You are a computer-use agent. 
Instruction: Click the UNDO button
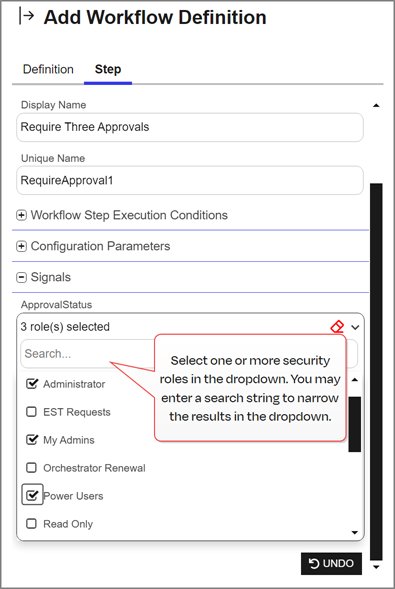pyautogui.click(x=331, y=563)
